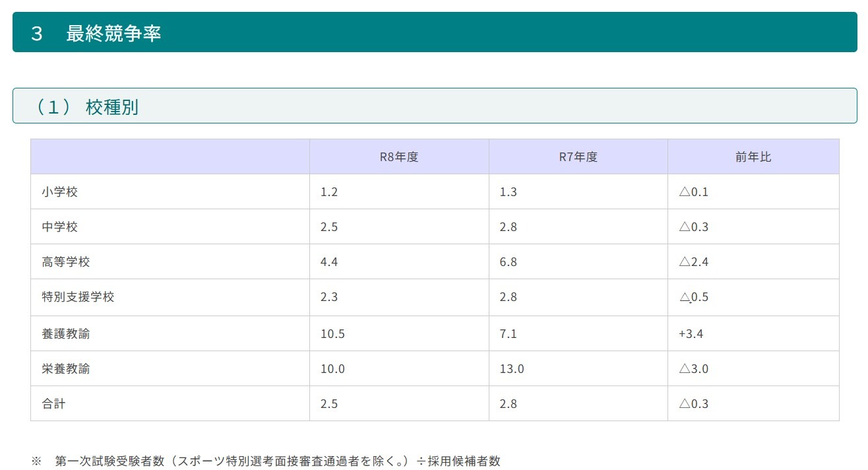868x470 pixels.
Task: Select the 4.4 value for 高等学校
Action: [x=329, y=262]
